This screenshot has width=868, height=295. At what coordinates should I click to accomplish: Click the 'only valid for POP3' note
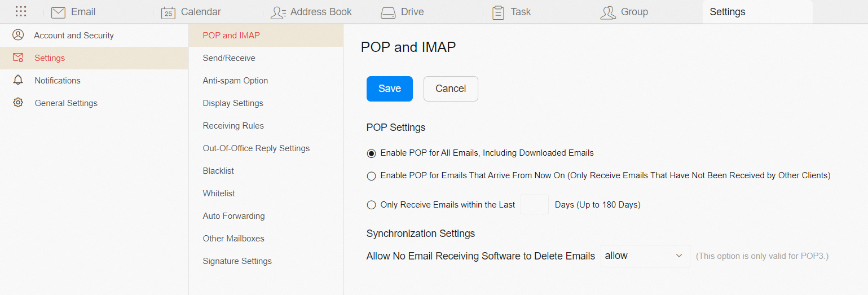762,256
